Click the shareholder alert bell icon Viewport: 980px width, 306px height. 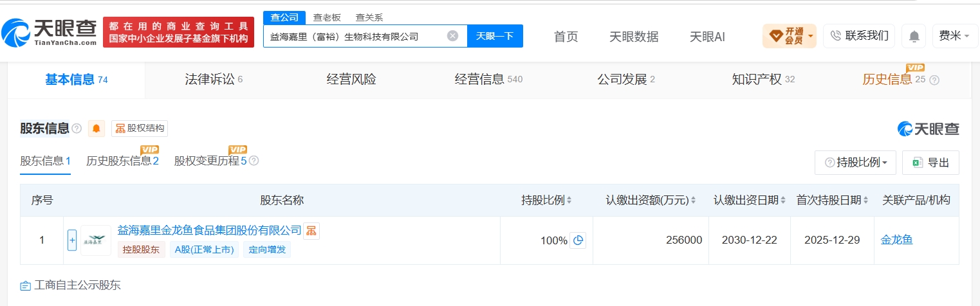pos(97,128)
